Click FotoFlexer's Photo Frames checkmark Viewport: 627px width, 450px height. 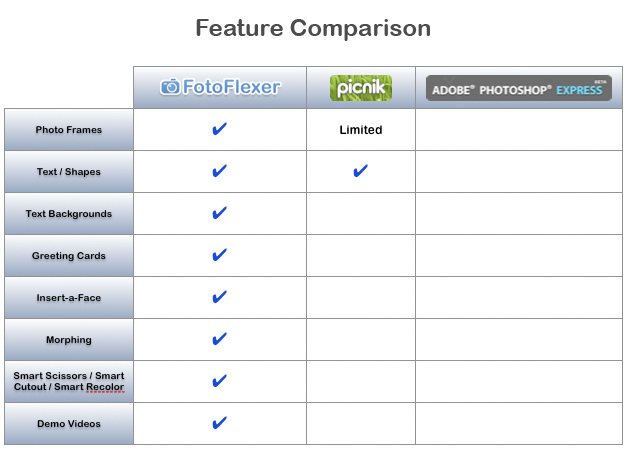220,129
